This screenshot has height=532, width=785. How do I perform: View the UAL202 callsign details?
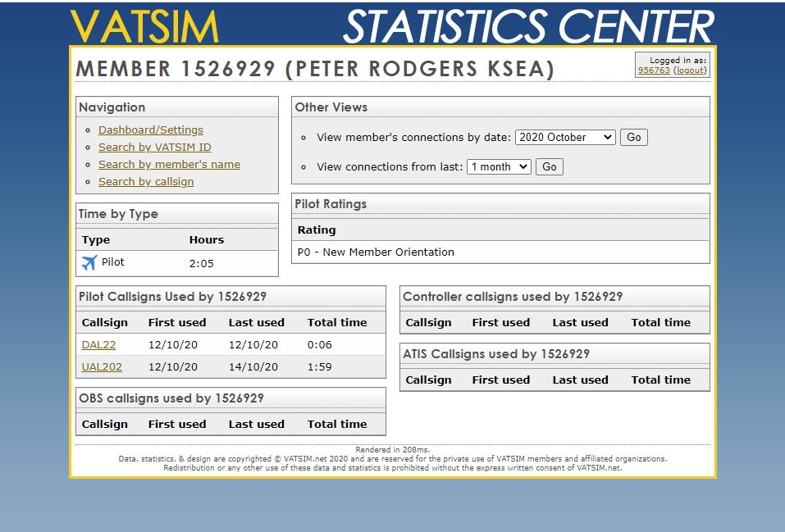point(102,366)
